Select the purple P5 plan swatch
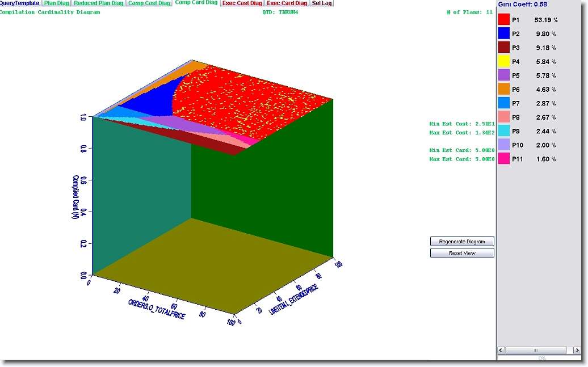The height and width of the screenshot is (367, 588). (503, 75)
